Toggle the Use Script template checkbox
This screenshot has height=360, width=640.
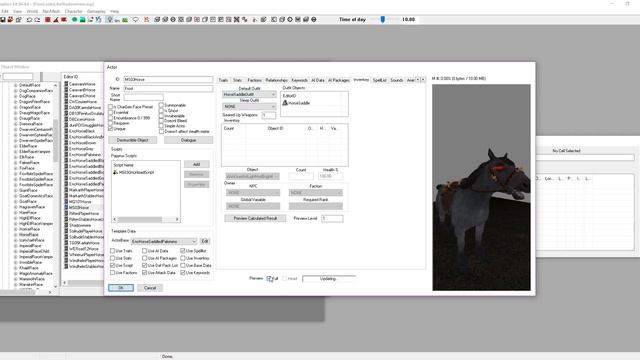[x=112, y=265]
